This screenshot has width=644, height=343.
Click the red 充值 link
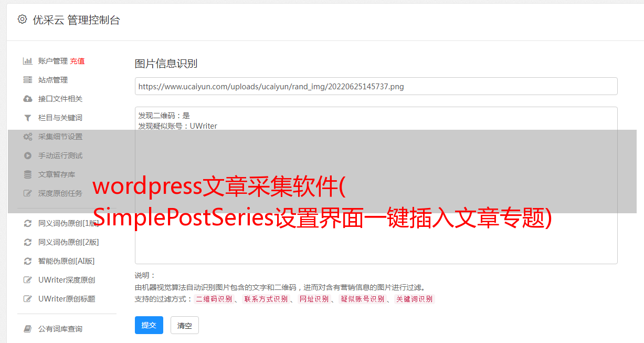[77, 61]
